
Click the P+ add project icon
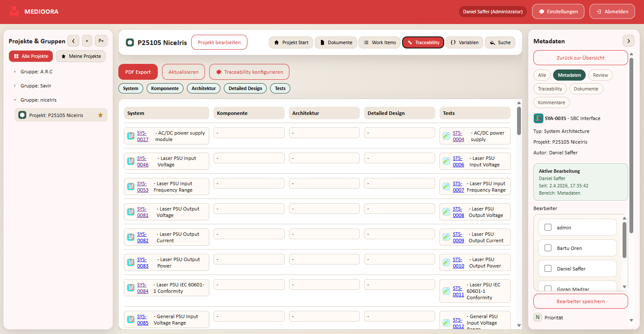(101, 41)
